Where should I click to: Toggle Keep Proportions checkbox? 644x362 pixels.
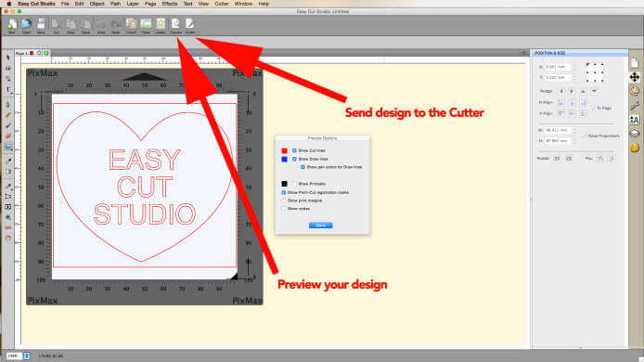tap(585, 136)
